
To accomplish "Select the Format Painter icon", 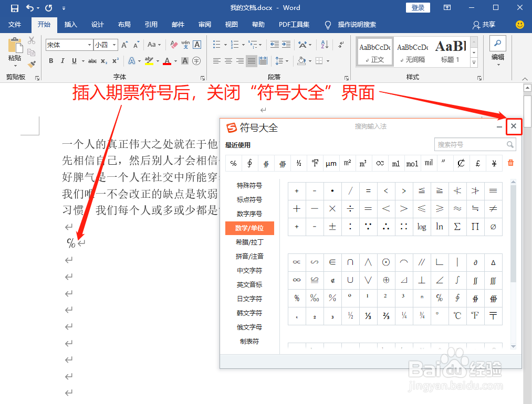I will pos(31,64).
